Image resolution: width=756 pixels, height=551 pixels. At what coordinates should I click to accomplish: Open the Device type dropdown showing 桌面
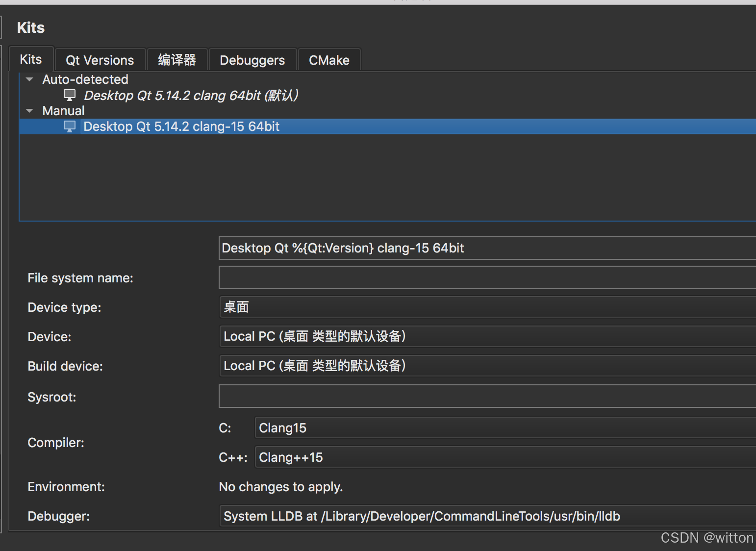tap(485, 307)
